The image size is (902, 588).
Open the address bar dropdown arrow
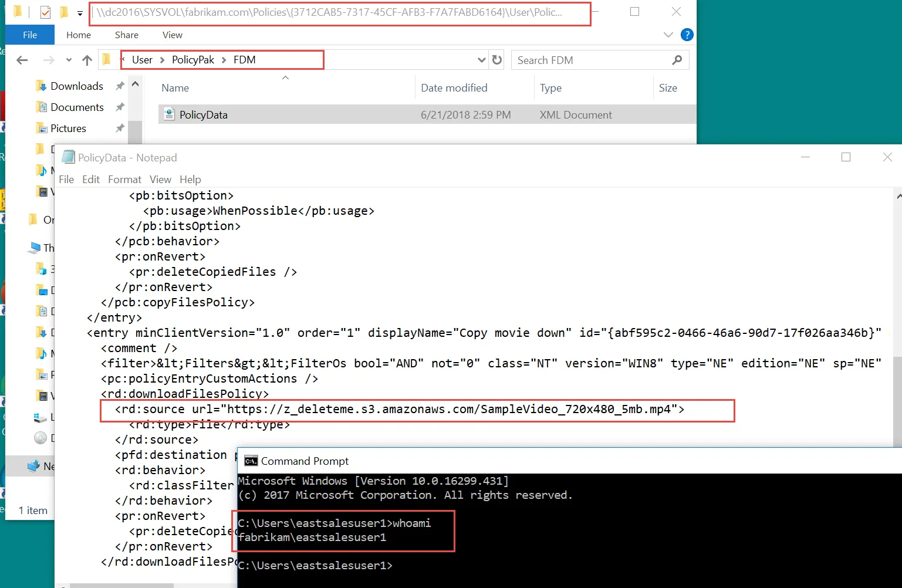tap(481, 59)
